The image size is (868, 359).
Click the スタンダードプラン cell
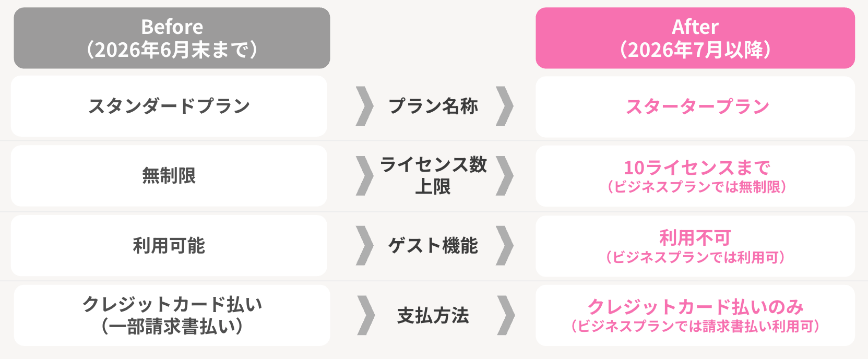point(169,106)
